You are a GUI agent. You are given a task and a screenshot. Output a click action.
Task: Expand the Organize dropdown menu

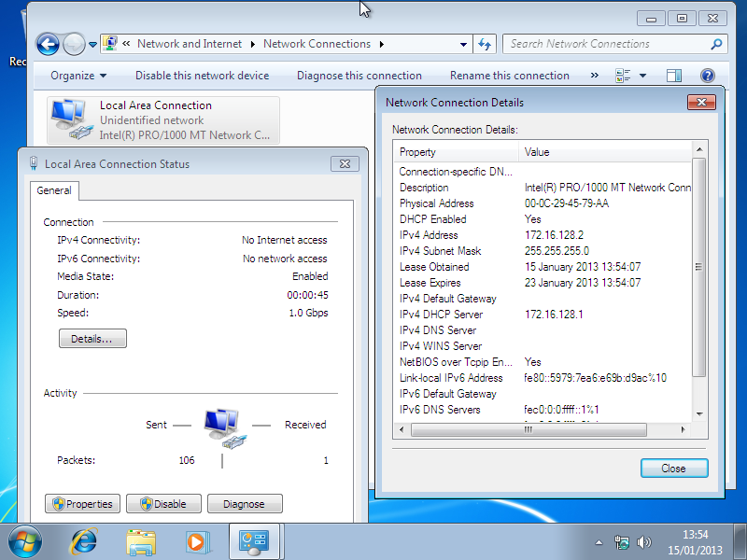point(78,76)
